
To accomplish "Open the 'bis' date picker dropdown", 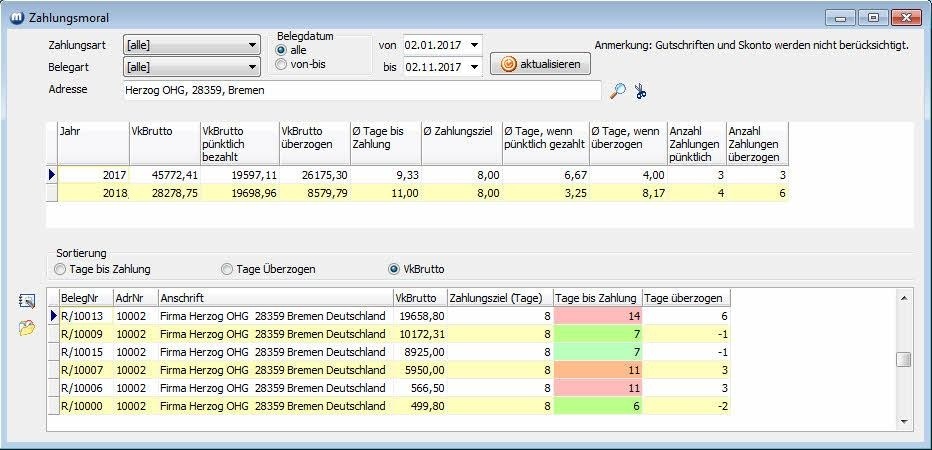I will click(474, 67).
